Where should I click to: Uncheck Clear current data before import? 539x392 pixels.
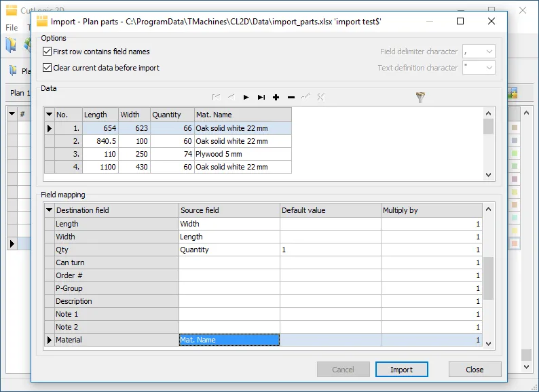coord(48,68)
